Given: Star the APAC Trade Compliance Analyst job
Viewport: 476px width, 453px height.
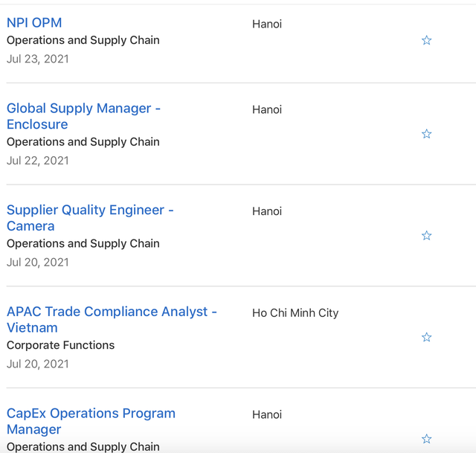Looking at the screenshot, I should tap(426, 337).
